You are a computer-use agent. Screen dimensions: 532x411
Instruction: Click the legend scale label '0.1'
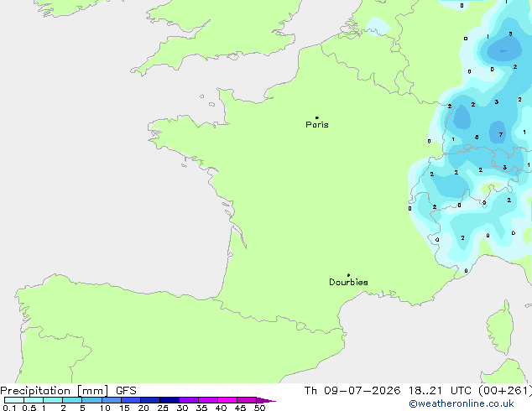tap(9, 408)
